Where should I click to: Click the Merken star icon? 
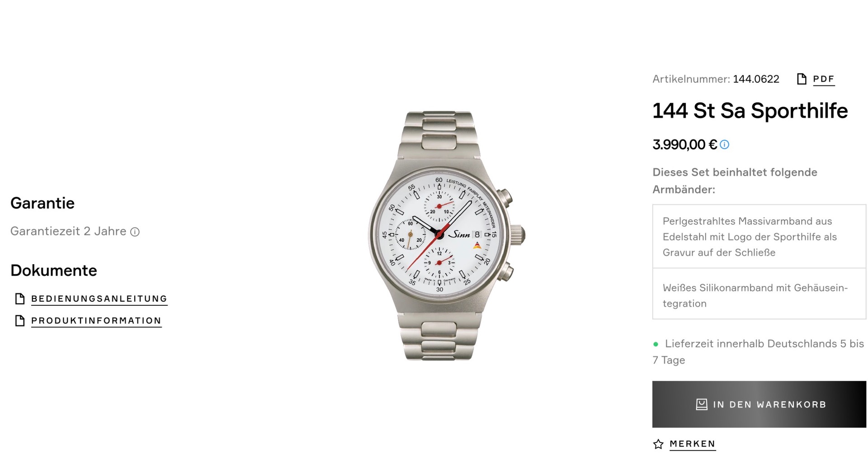click(658, 444)
